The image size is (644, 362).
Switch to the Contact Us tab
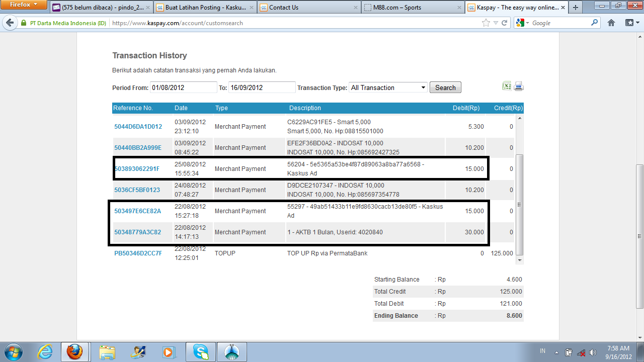pos(308,8)
